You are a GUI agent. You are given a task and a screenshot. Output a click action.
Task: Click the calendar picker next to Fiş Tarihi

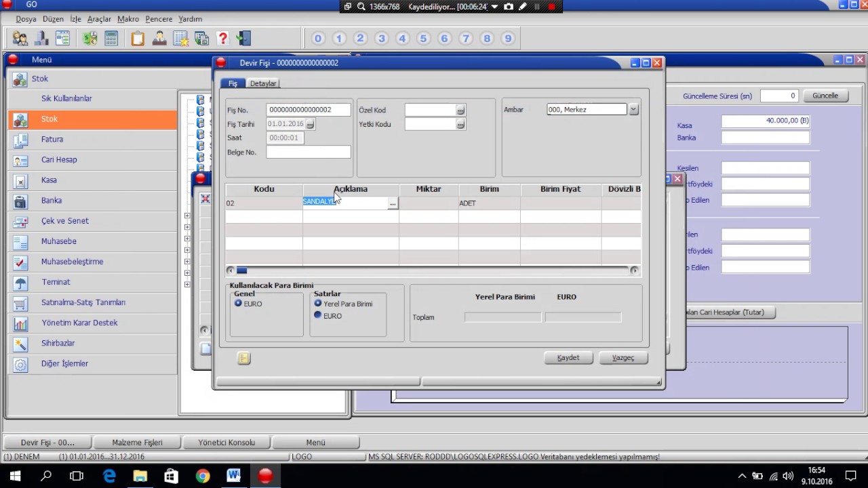310,124
